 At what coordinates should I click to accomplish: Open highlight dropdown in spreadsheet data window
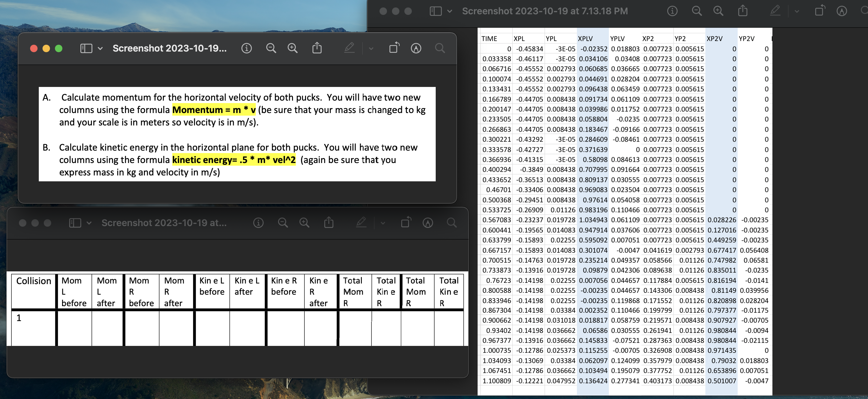pyautogui.click(x=797, y=11)
